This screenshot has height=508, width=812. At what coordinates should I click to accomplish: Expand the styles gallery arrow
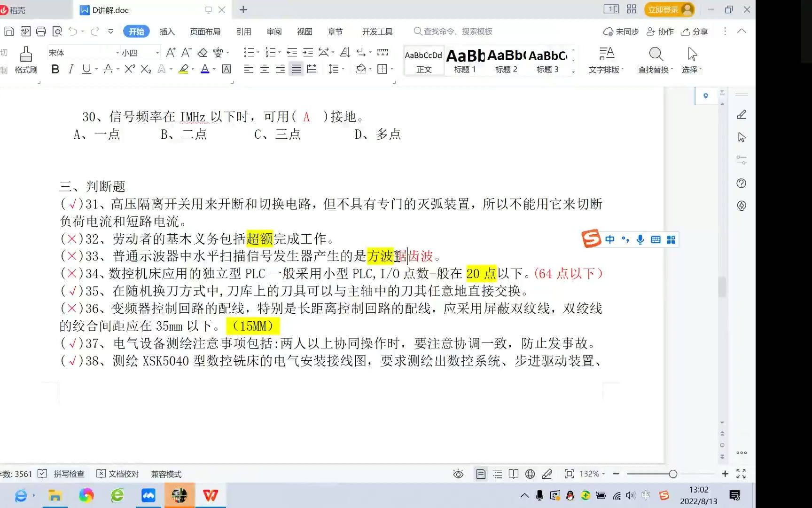(x=573, y=71)
